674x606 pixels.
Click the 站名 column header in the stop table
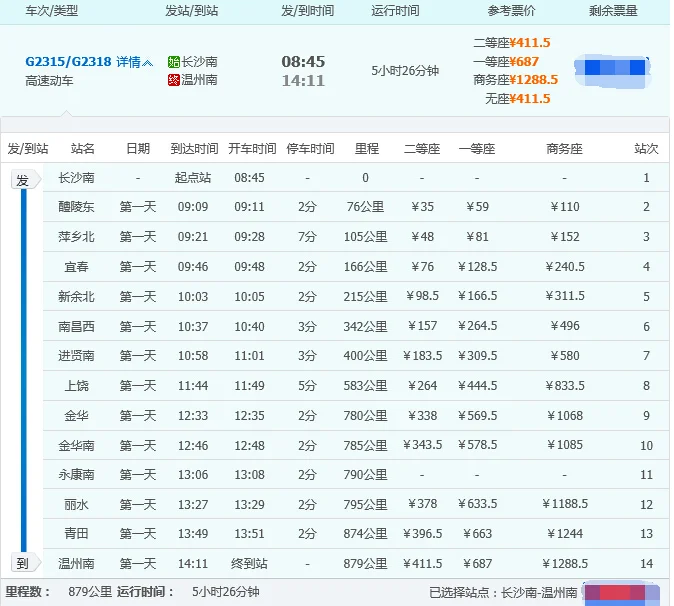[x=83, y=149]
